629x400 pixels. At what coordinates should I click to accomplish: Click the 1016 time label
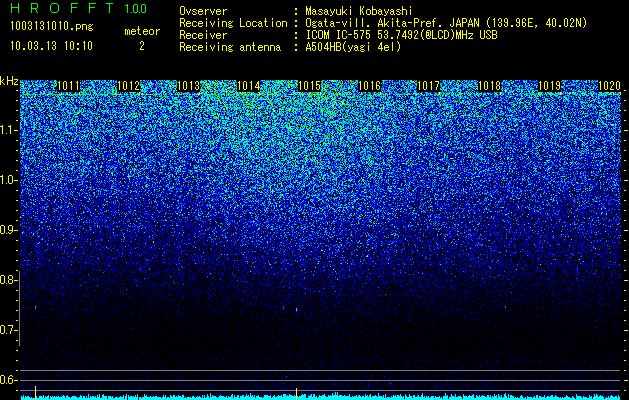coord(369,86)
